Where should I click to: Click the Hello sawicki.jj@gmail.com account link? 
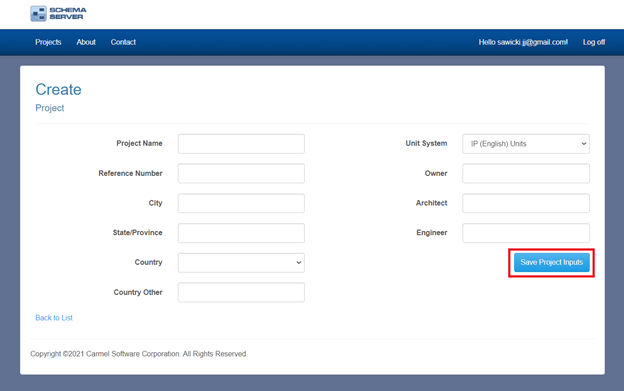(523, 42)
